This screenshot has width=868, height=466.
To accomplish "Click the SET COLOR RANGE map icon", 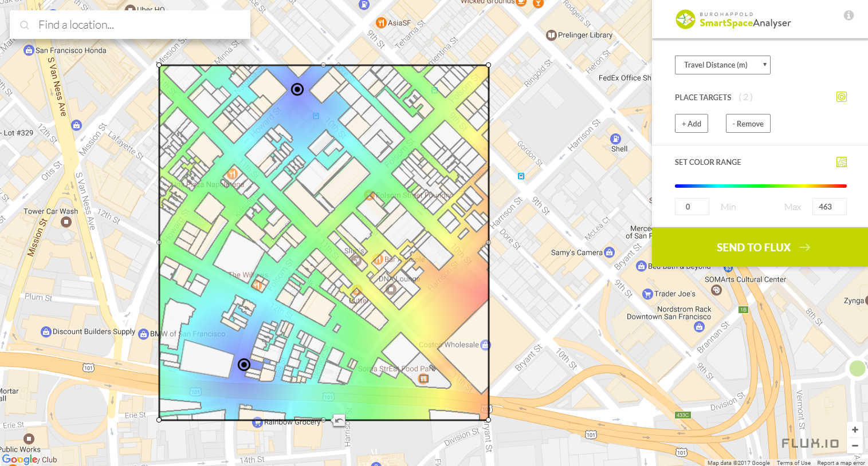I will (x=841, y=161).
